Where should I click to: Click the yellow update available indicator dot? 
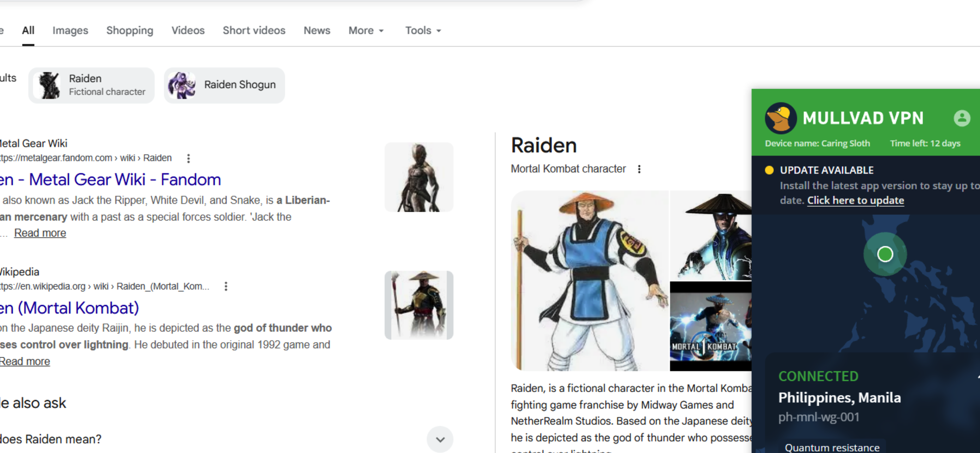[x=769, y=170]
